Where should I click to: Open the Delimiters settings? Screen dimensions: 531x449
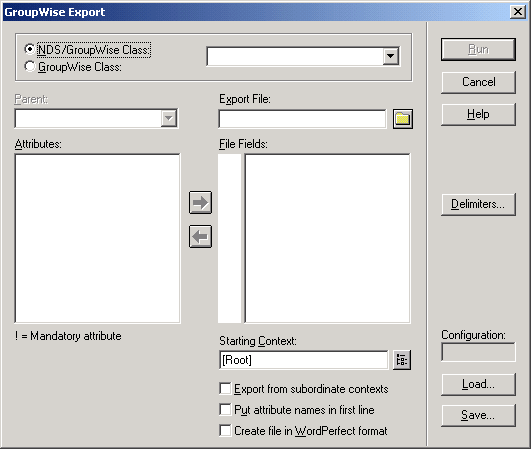tap(478, 204)
